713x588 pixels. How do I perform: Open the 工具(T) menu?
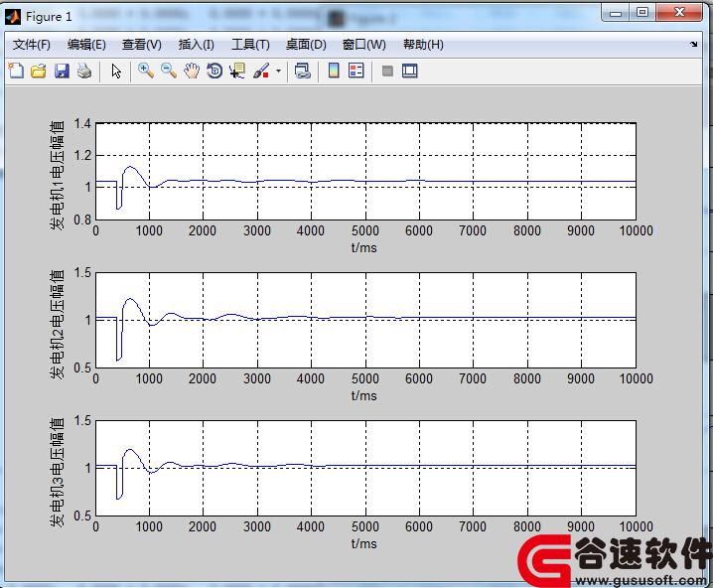(x=250, y=45)
